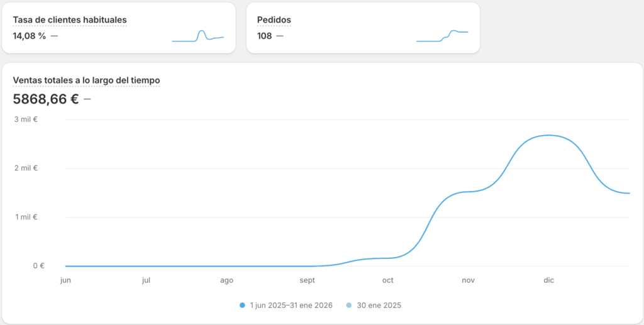
Task: Click the 3 mil € y-axis label
Action: point(26,119)
